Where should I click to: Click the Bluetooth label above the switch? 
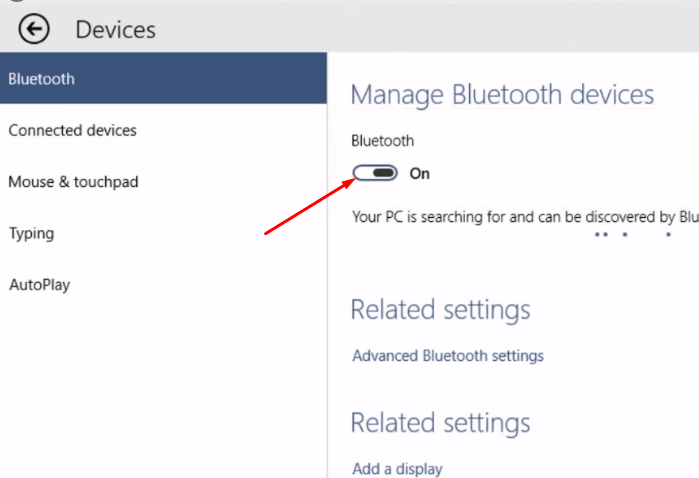click(382, 141)
